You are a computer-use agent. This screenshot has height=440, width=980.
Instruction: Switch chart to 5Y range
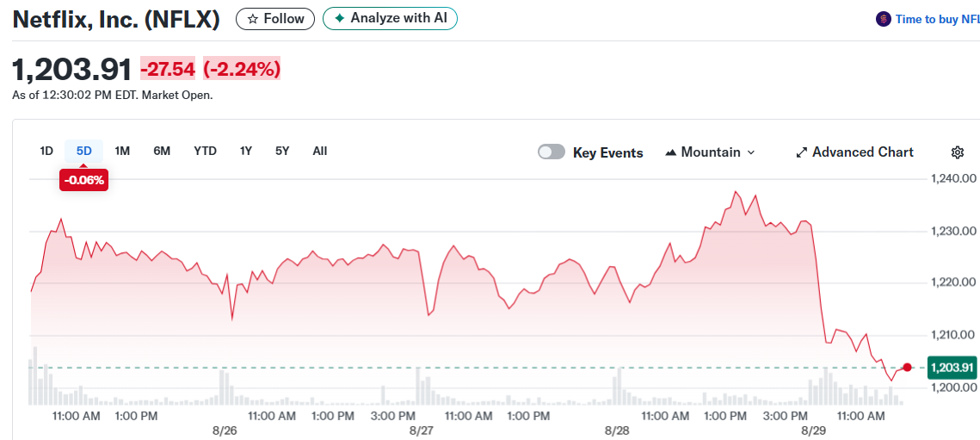(x=282, y=151)
